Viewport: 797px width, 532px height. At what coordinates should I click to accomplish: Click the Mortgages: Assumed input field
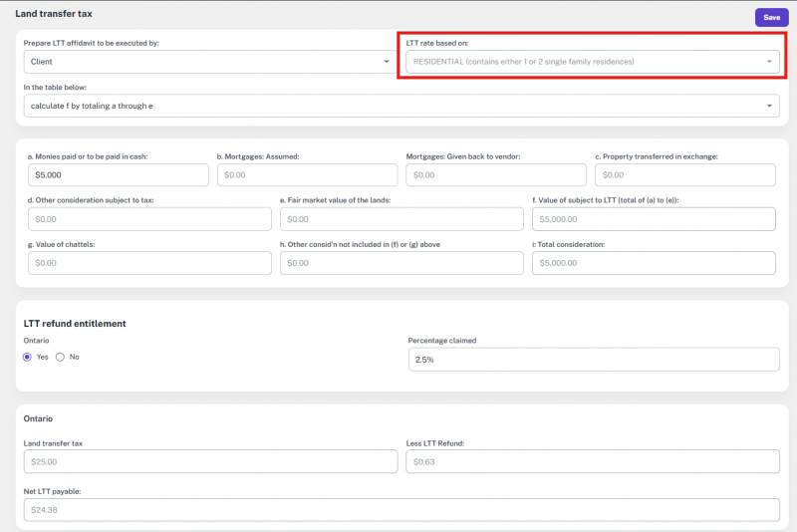(x=306, y=174)
